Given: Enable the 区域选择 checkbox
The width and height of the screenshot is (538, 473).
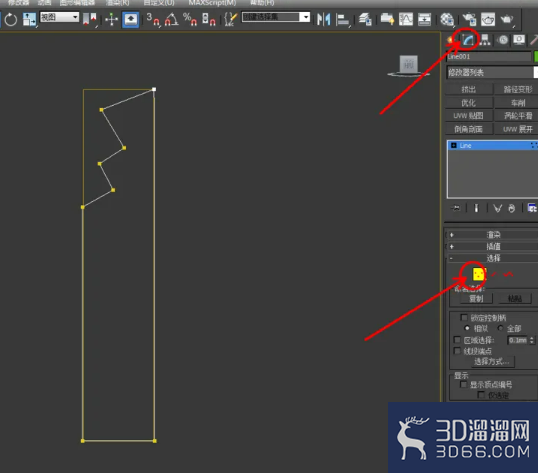Looking at the screenshot, I should pos(457,340).
